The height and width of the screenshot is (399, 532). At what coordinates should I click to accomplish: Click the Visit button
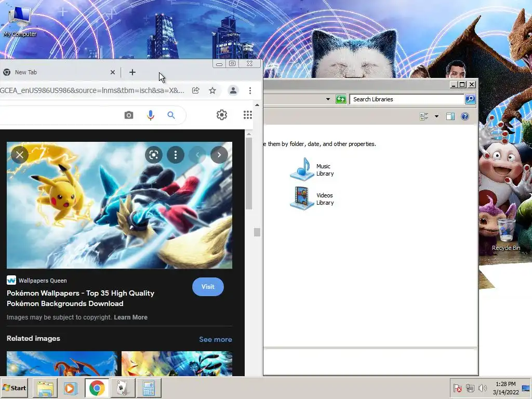pos(208,287)
